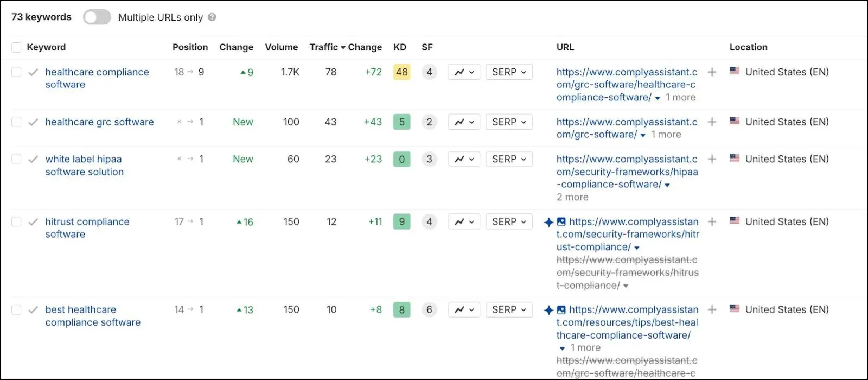Expand URL arrow after grc-software/ URL
Image resolution: width=868 pixels, height=380 pixels.
tap(643, 135)
